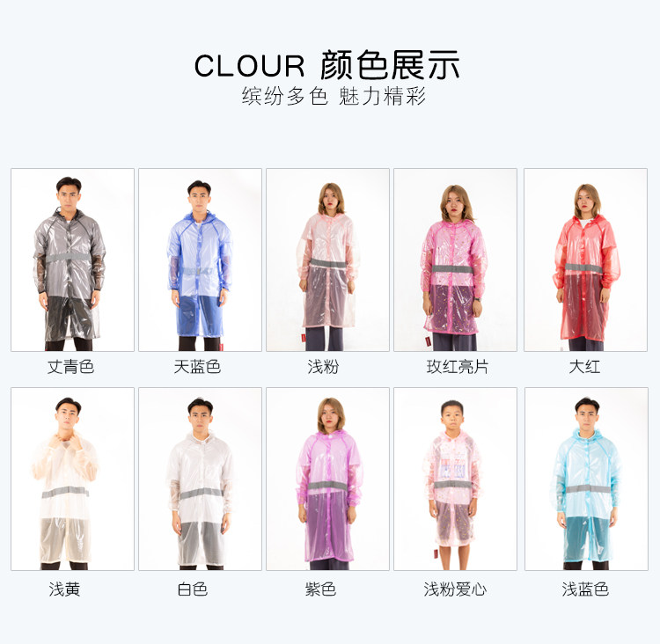660x644 pixels.
Task: Click the 天蓝色 color label
Action: coord(197,367)
